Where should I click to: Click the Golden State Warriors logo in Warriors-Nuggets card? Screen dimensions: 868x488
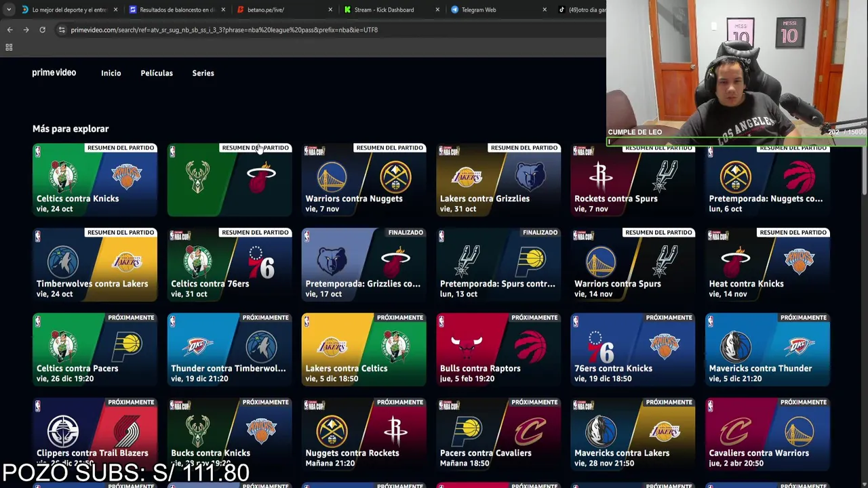(332, 178)
